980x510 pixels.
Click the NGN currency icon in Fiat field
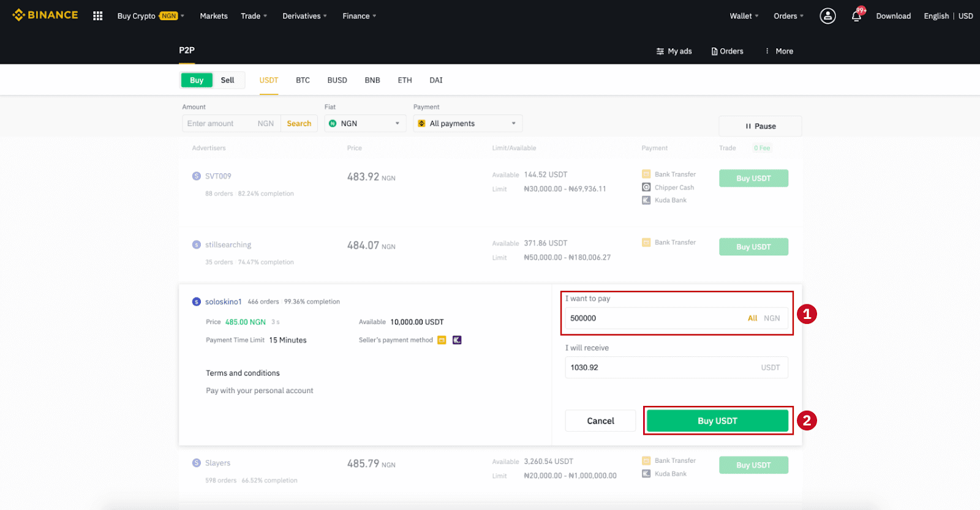pos(333,124)
